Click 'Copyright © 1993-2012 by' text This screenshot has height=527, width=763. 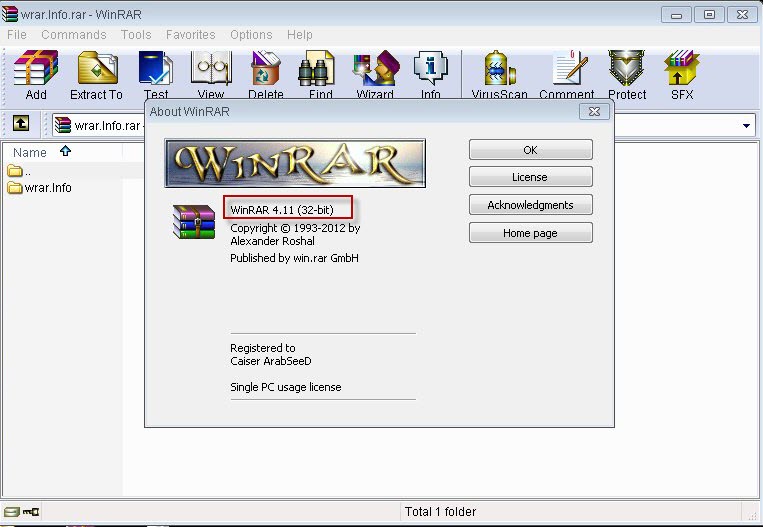(x=295, y=228)
